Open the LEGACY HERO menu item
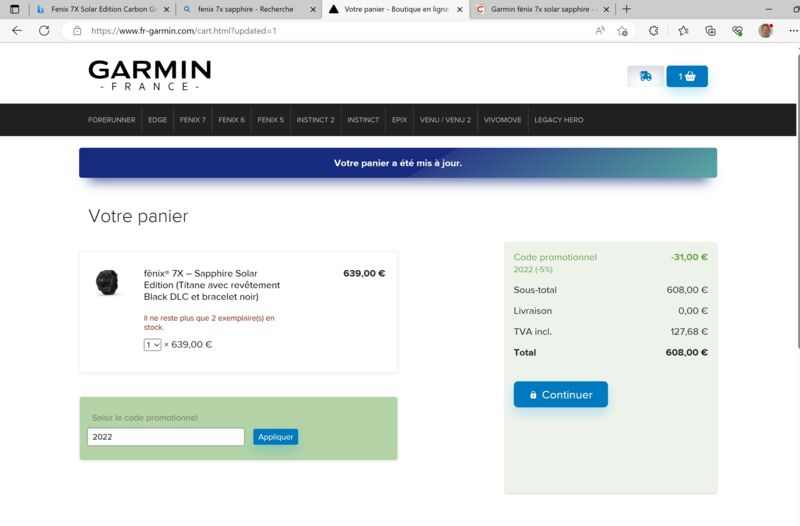 [559, 120]
